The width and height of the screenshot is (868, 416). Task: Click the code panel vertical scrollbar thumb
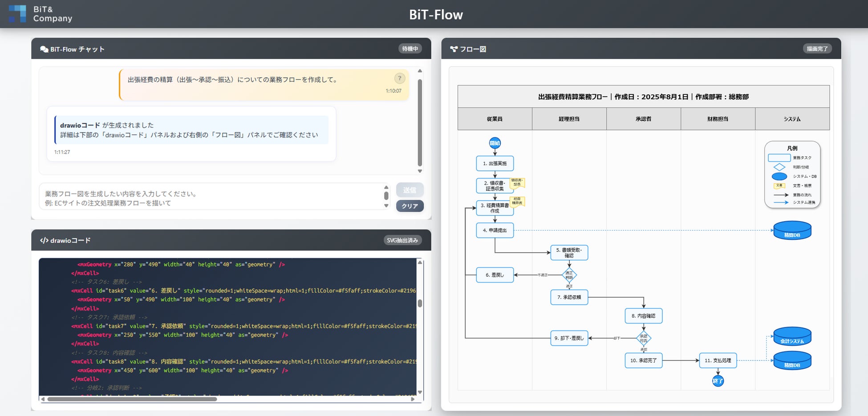pyautogui.click(x=420, y=303)
